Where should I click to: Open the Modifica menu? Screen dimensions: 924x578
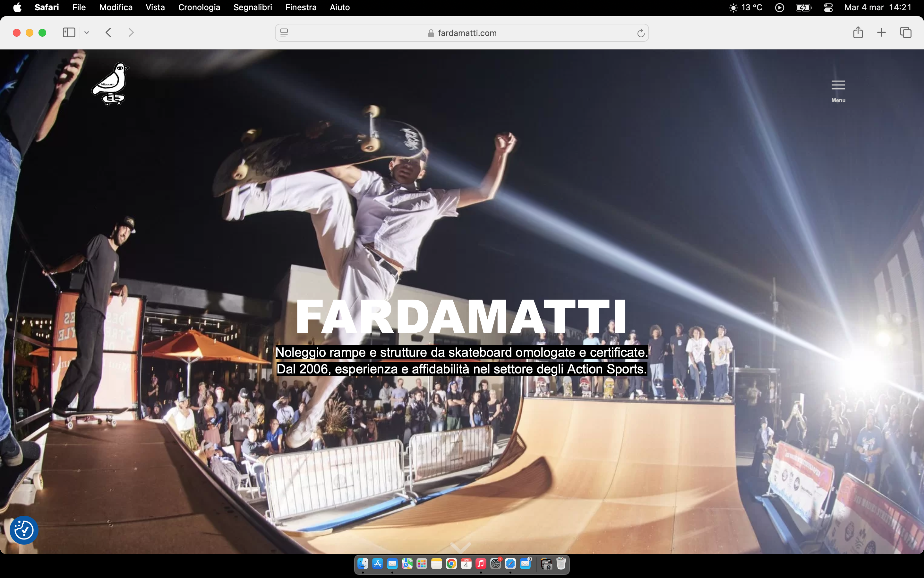coord(116,7)
